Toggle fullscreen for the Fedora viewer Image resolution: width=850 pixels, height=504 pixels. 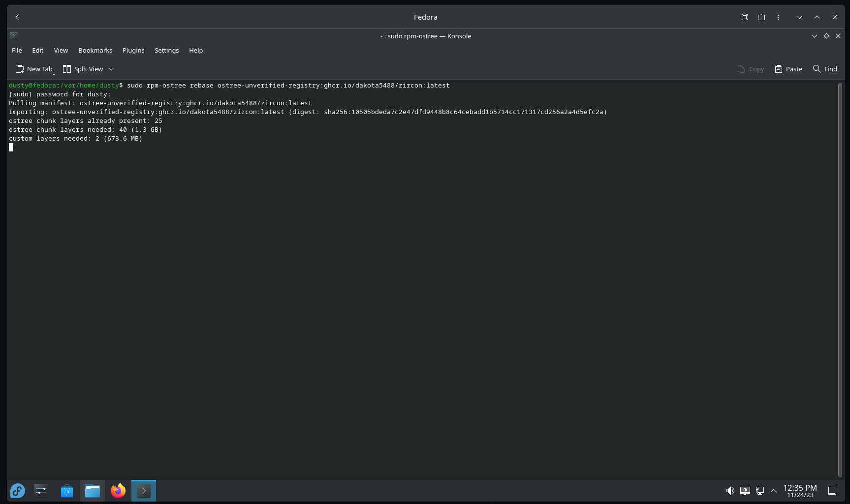pyautogui.click(x=745, y=17)
